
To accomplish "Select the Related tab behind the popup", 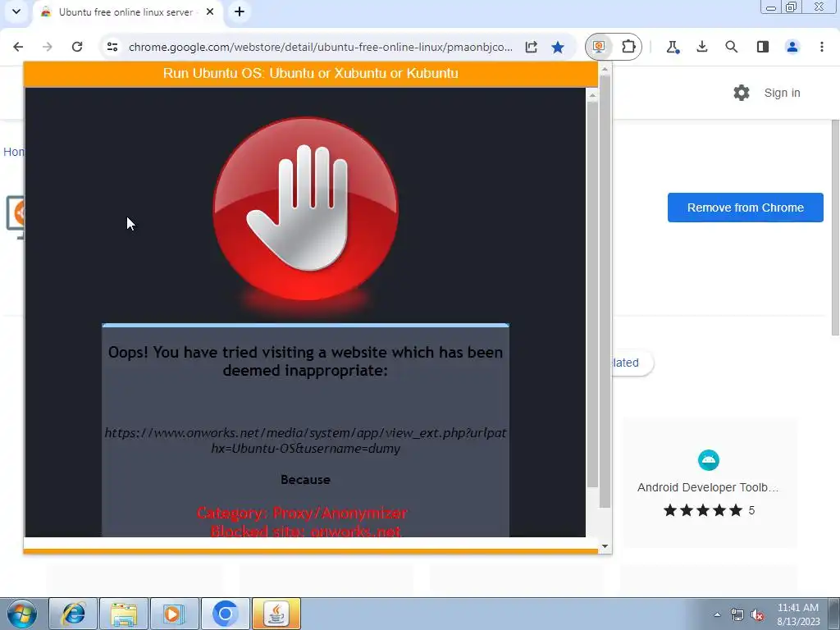I will 632,363.
